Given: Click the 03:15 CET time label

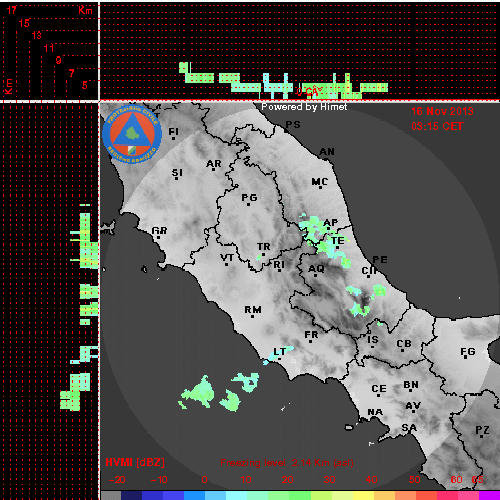Looking at the screenshot, I should tap(437, 126).
